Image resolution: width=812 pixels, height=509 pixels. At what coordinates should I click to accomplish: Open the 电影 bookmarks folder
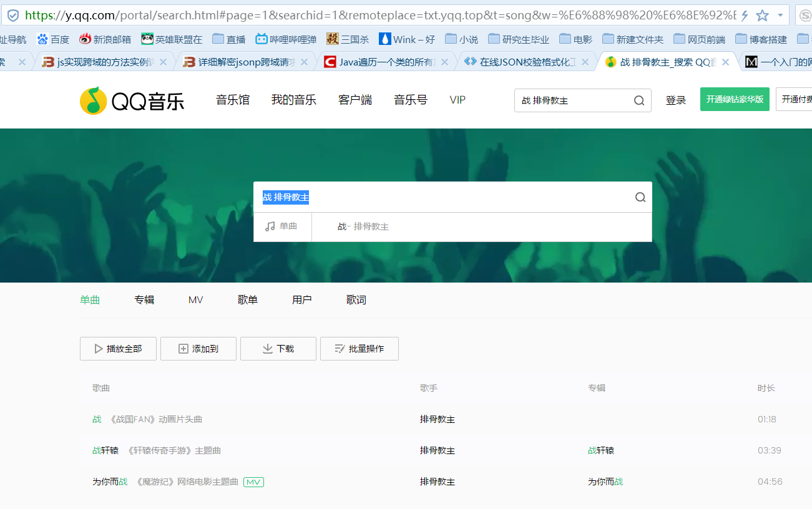[x=575, y=39]
